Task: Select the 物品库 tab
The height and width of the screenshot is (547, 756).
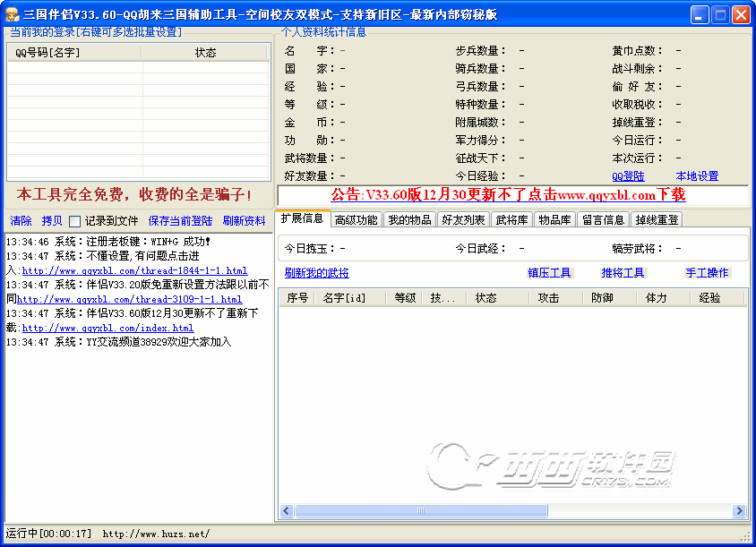Action: (555, 219)
